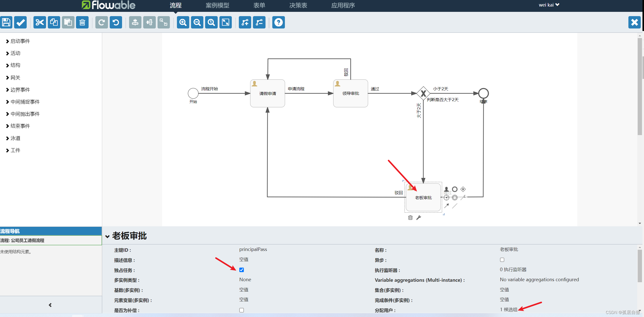Click the 多实例类型 value None
Viewport: 644px width, 317px height.
pos(245,280)
